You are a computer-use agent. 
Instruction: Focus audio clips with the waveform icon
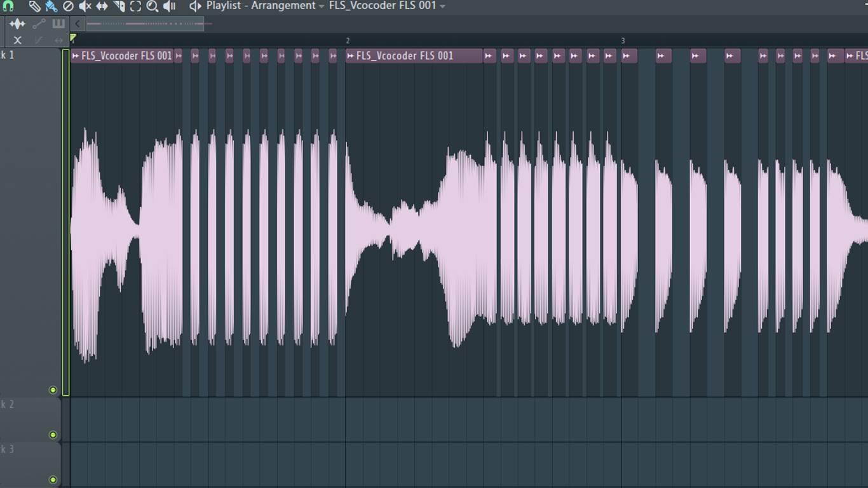coord(17,24)
